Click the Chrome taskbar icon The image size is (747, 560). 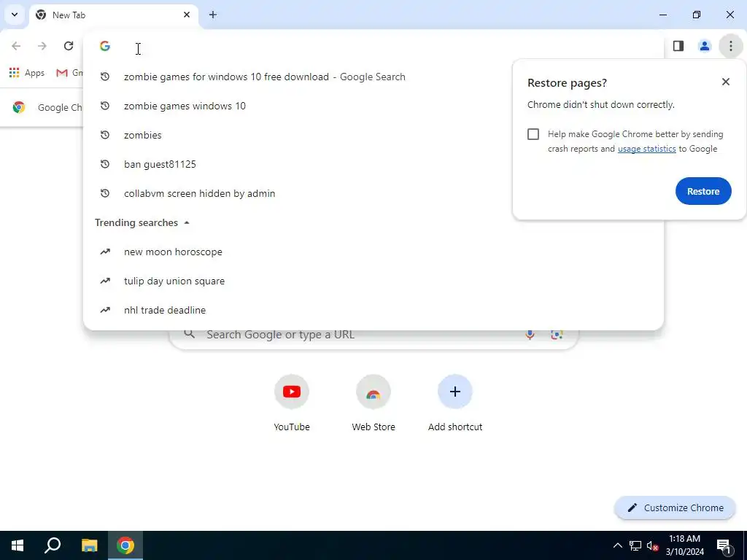point(125,545)
